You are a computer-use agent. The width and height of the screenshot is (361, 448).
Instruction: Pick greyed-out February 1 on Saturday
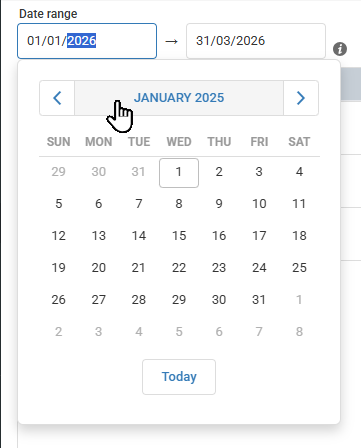[299, 300]
